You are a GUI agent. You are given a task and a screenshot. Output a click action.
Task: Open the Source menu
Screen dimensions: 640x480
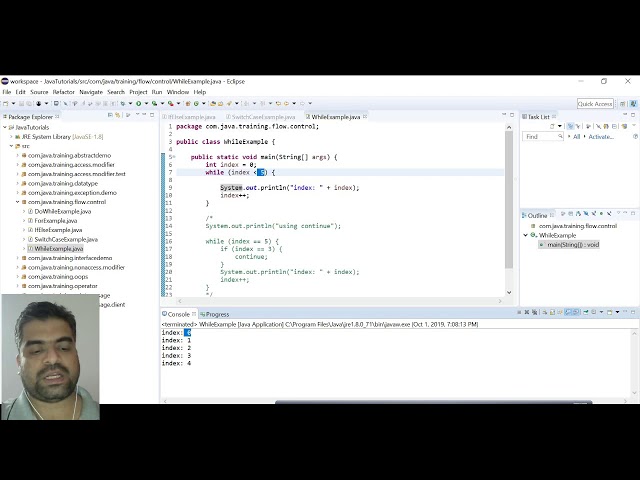39,92
